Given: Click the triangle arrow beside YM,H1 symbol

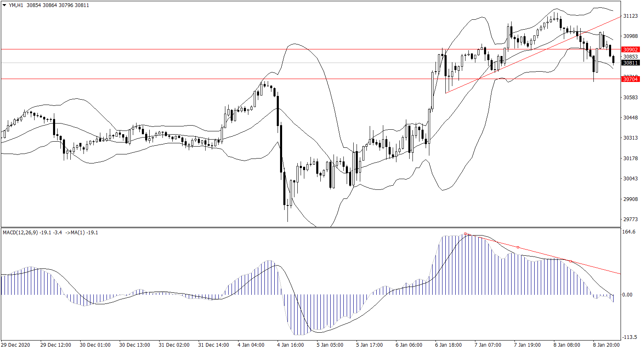Looking at the screenshot, I should (x=5, y=5).
